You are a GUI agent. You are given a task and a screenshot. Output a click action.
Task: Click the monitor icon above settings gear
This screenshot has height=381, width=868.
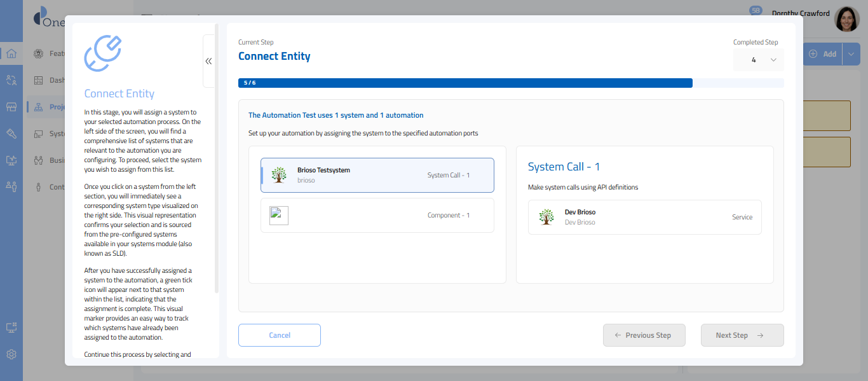[11, 328]
